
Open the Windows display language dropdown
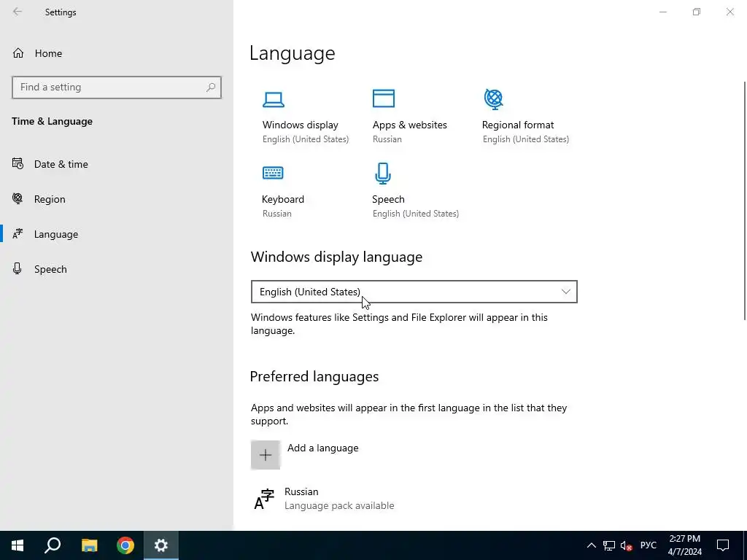(414, 292)
